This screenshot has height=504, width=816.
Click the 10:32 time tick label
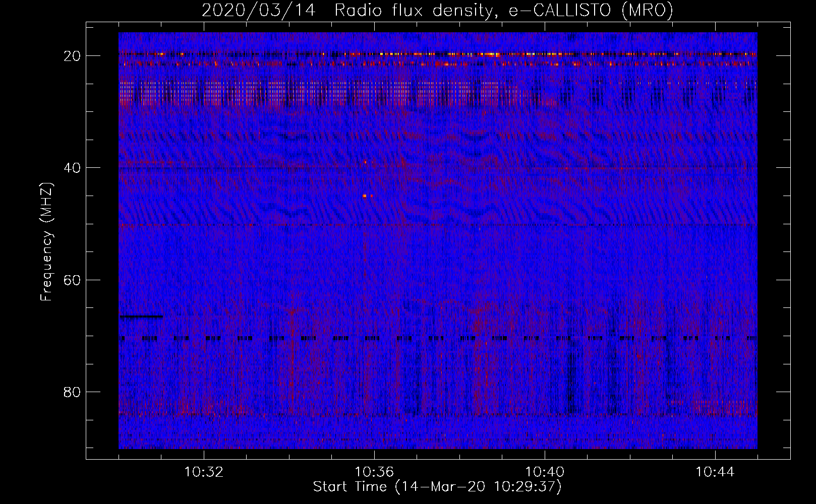click(204, 472)
